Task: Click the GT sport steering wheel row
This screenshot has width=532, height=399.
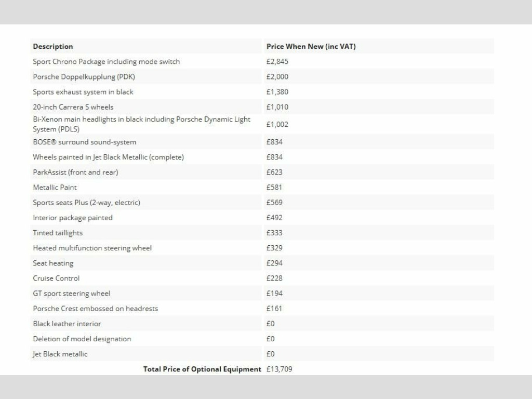Action: pos(71,294)
